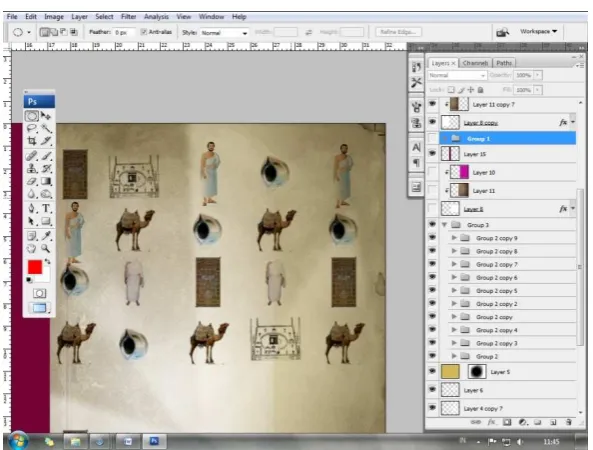Open the Paragraph panel icon
593x450 pixels.
point(416,163)
